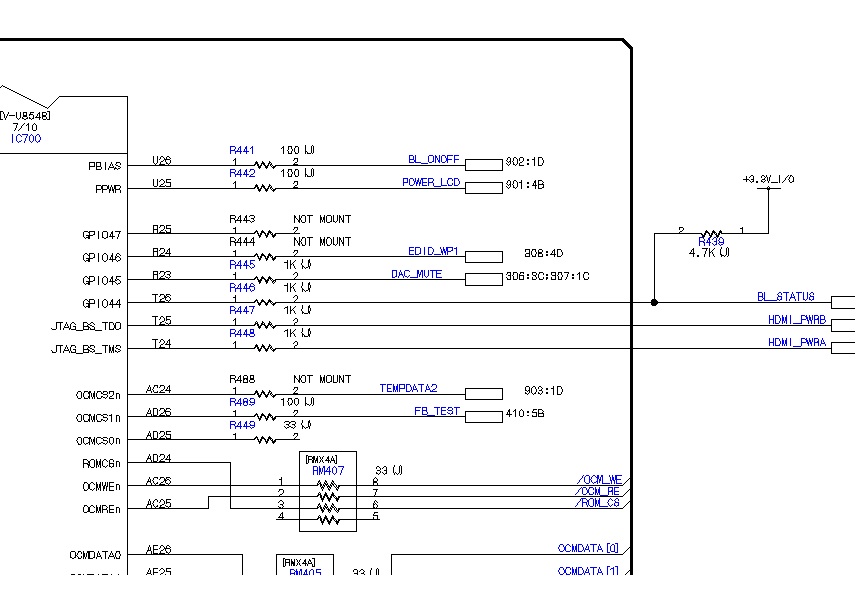Select the 4.7K resistor value

(709, 252)
